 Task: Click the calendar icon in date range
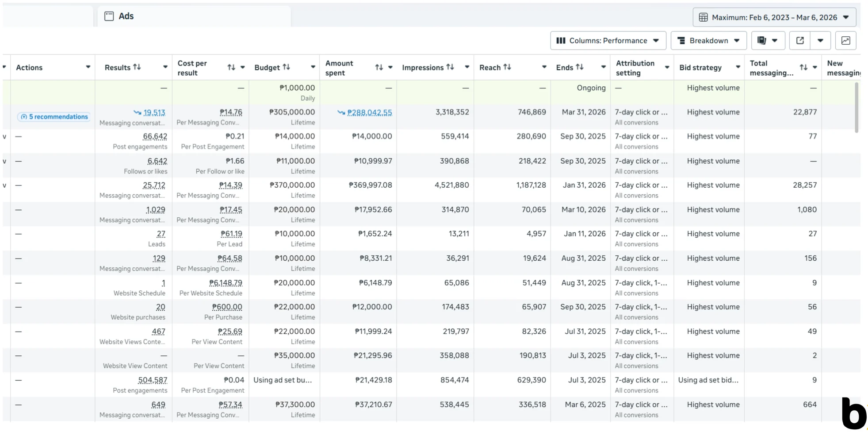point(703,17)
